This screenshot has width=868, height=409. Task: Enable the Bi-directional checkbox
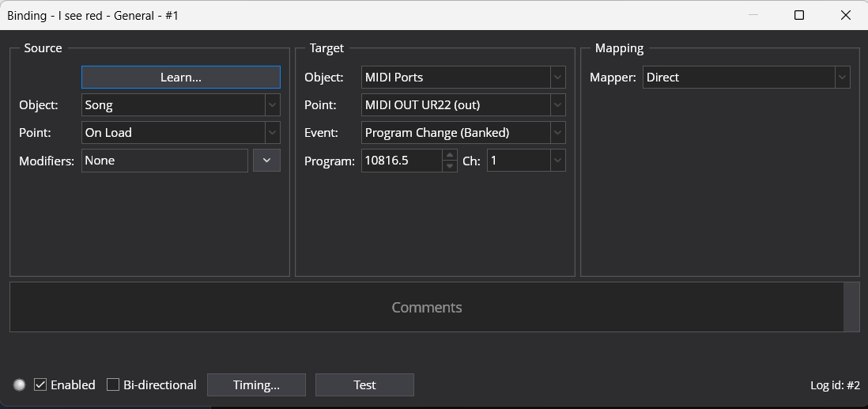point(113,384)
